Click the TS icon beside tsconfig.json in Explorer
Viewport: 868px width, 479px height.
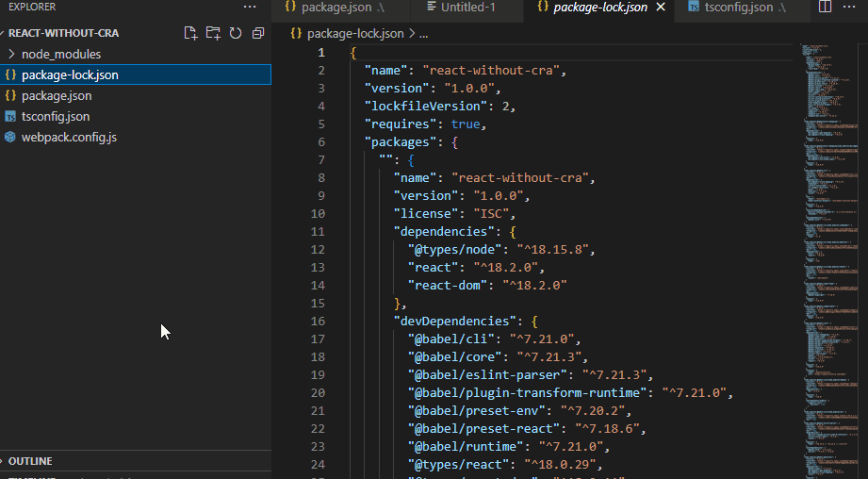(x=10, y=117)
